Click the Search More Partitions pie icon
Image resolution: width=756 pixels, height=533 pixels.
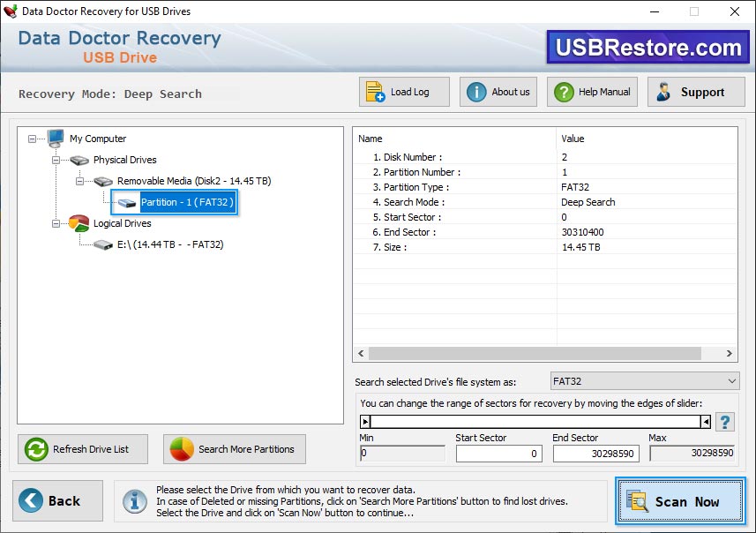pyautogui.click(x=182, y=449)
